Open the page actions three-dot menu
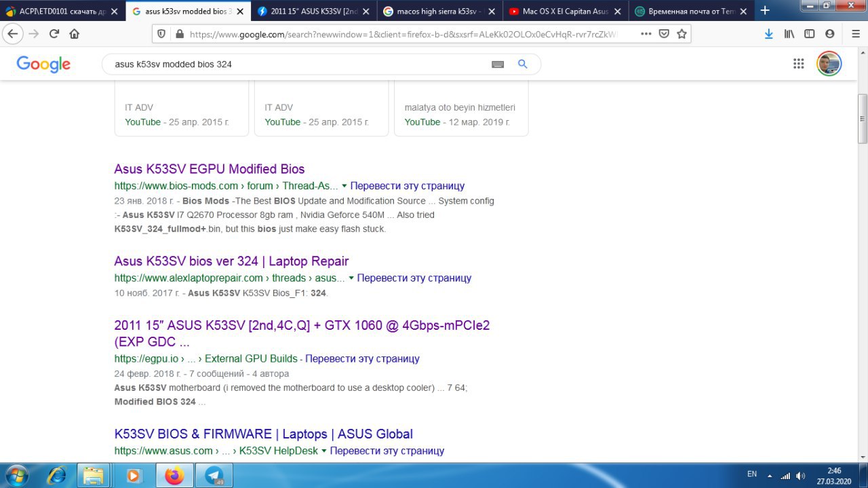 point(646,34)
